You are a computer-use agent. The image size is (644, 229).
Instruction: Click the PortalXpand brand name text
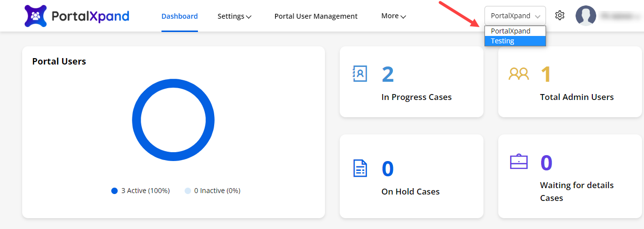point(90,16)
